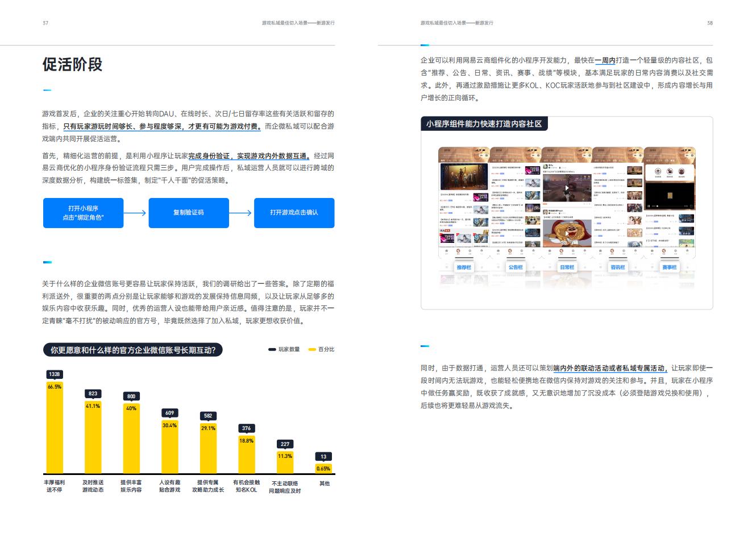Click the 日常栏 label under third phone
756x537 pixels.
coord(567,267)
